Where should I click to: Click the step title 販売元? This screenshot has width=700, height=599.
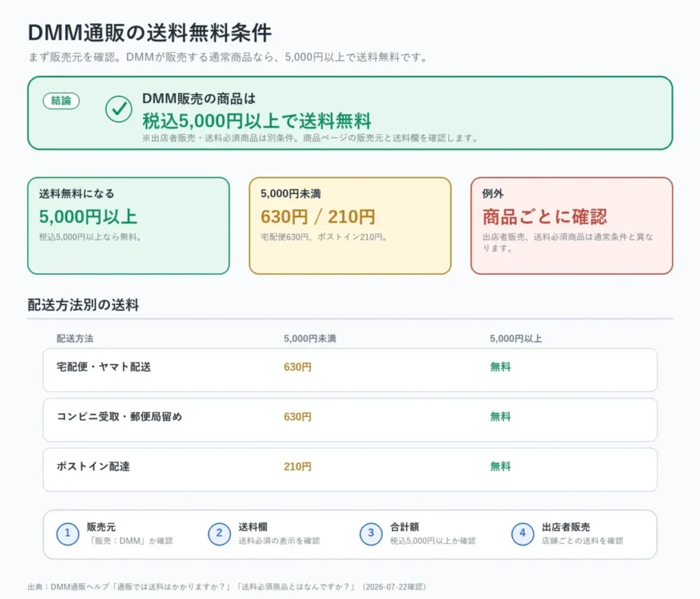tap(101, 527)
